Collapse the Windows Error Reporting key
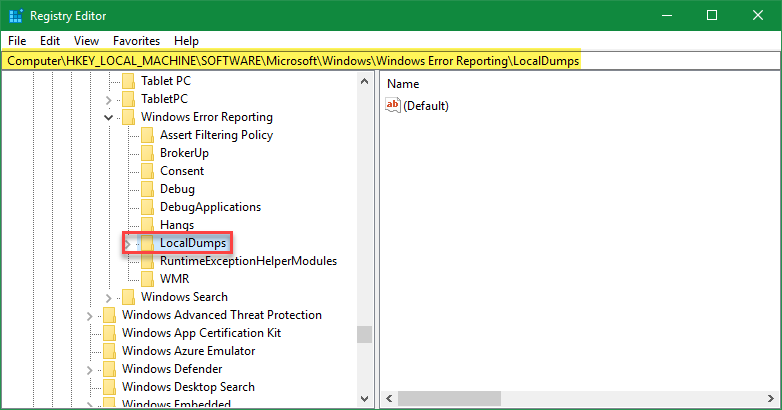 click(x=109, y=117)
